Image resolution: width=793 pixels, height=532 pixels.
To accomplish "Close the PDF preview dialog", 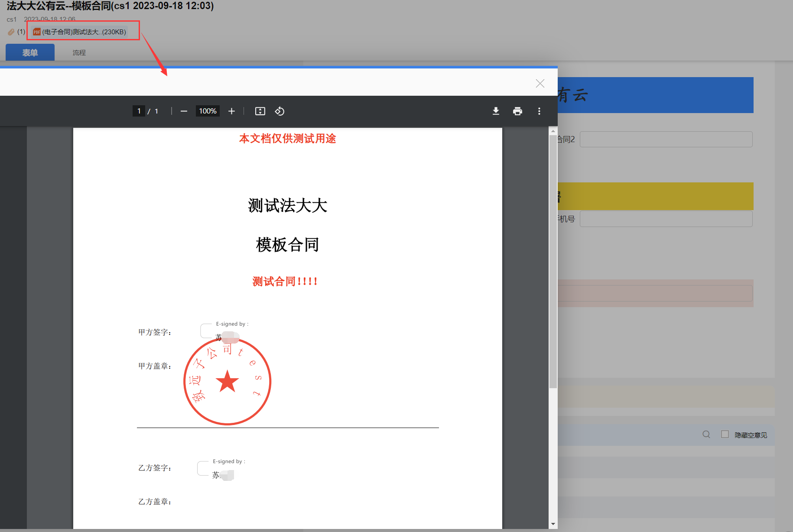I will (540, 84).
